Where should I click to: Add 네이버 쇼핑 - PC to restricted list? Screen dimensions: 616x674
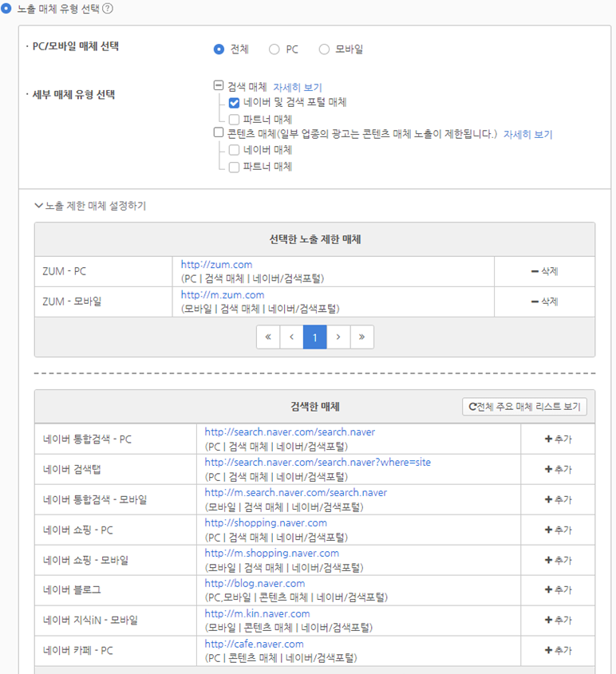click(558, 530)
